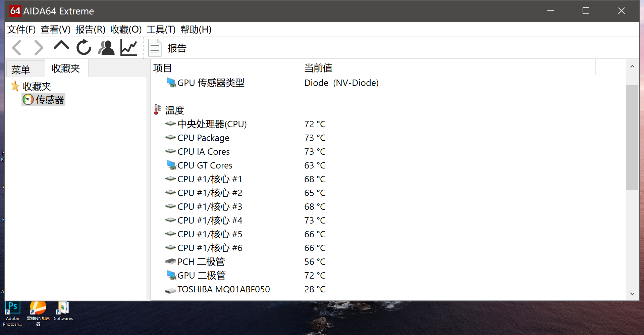Viewport: 644px width, 335px height.
Task: Select the CPU GT Cores row
Action: click(x=388, y=165)
